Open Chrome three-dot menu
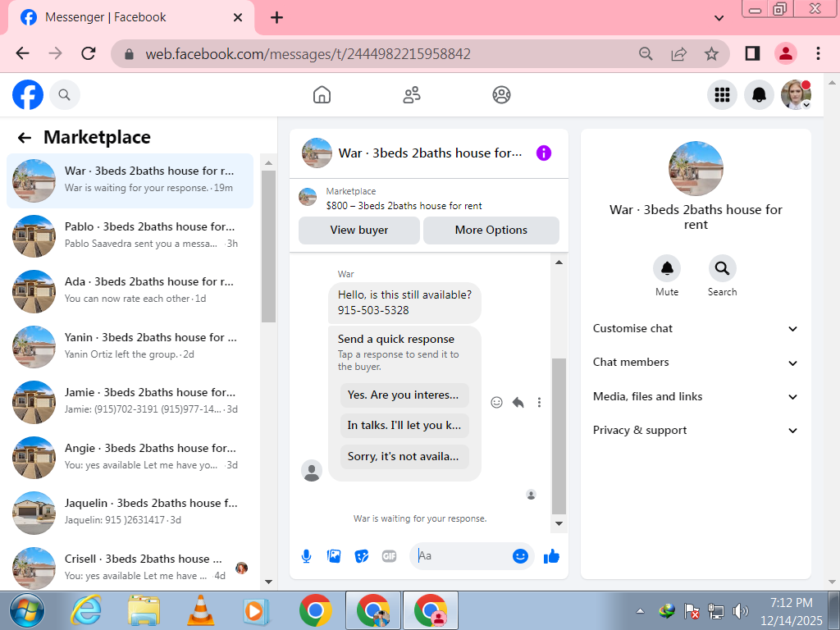 818,53
